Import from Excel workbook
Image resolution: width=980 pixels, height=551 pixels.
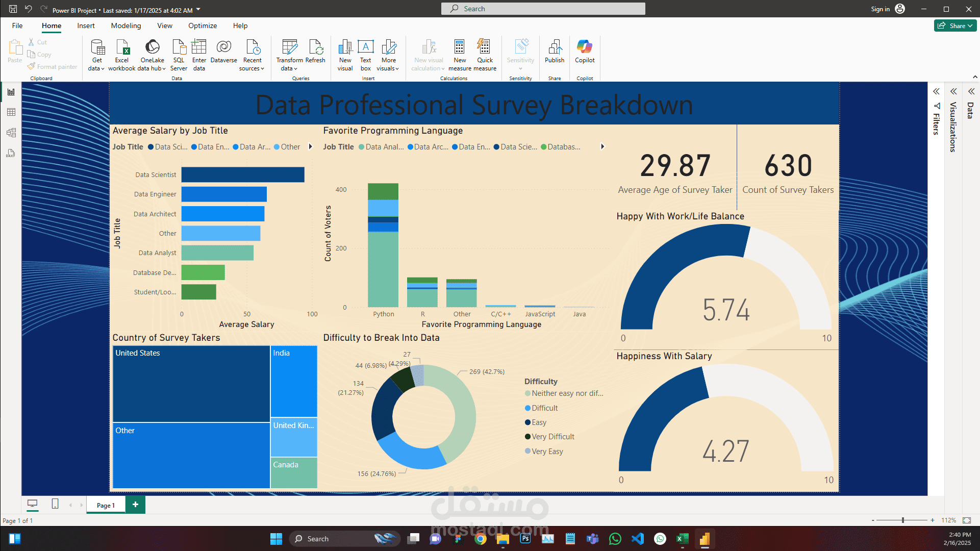122,55
